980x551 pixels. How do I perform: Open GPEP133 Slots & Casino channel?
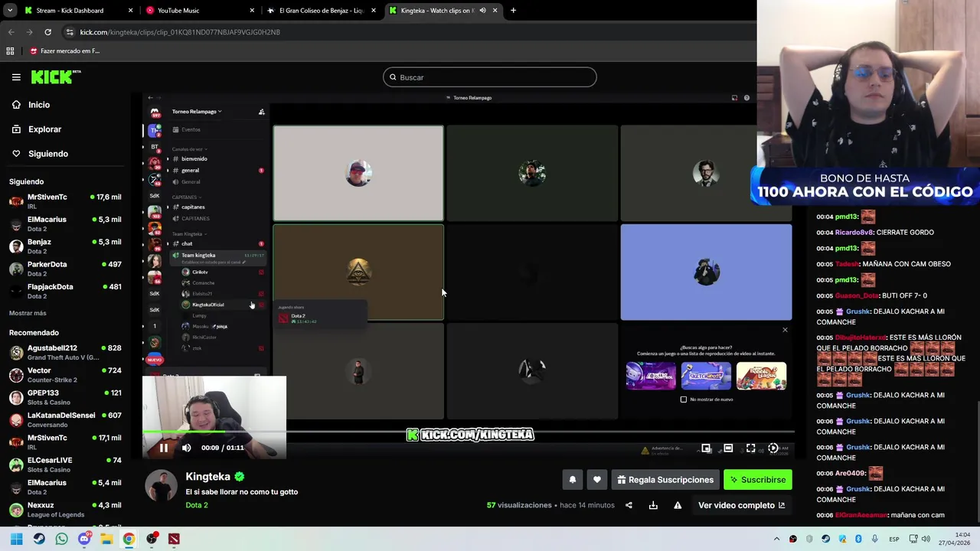tap(65, 397)
